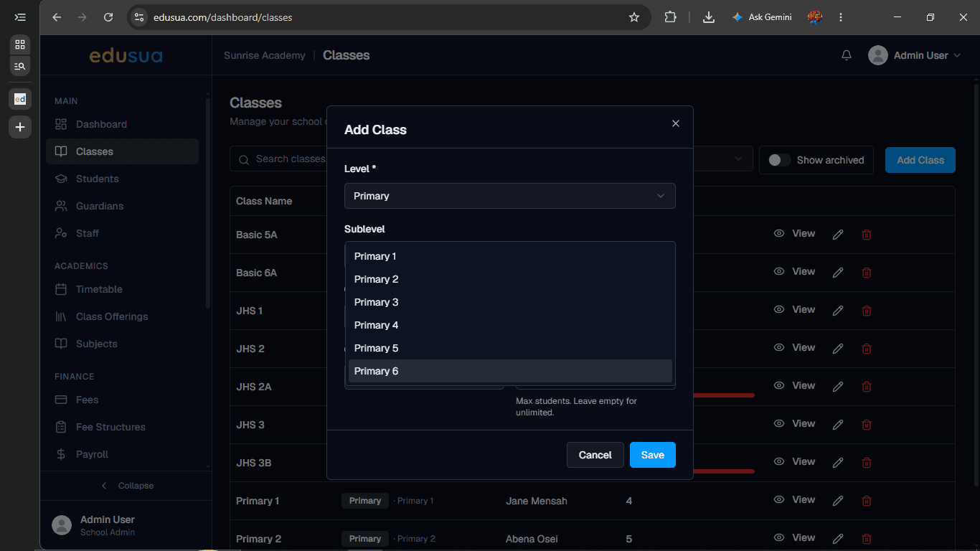
Task: View the JHS 2 class
Action: tap(794, 347)
